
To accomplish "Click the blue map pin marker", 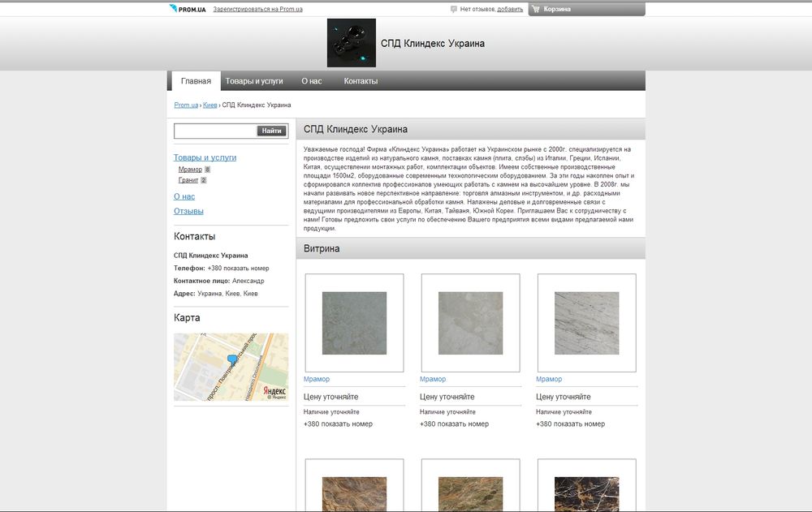I will point(232,359).
